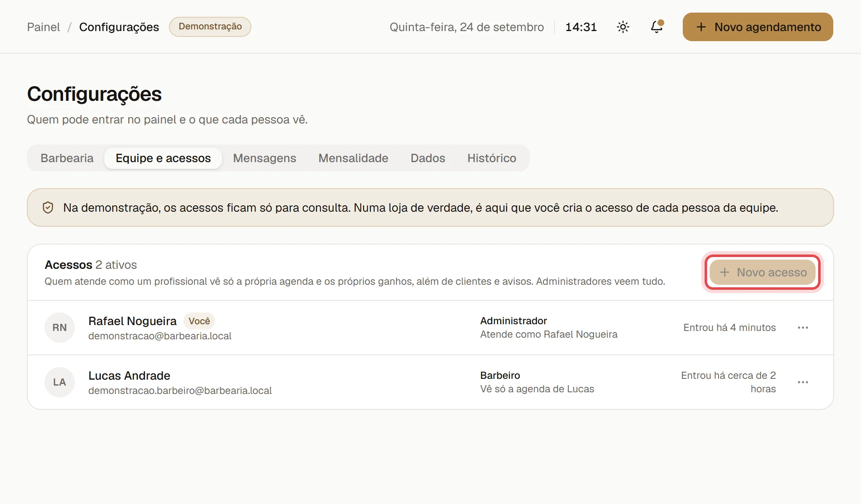Viewport: 861px width, 504px height.
Task: Open more options for Rafael Nogueira
Action: (803, 328)
